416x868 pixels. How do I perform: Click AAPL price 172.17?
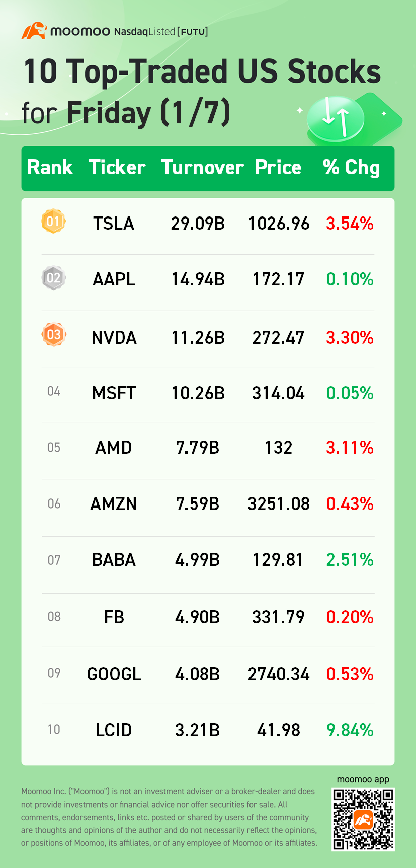point(278,279)
